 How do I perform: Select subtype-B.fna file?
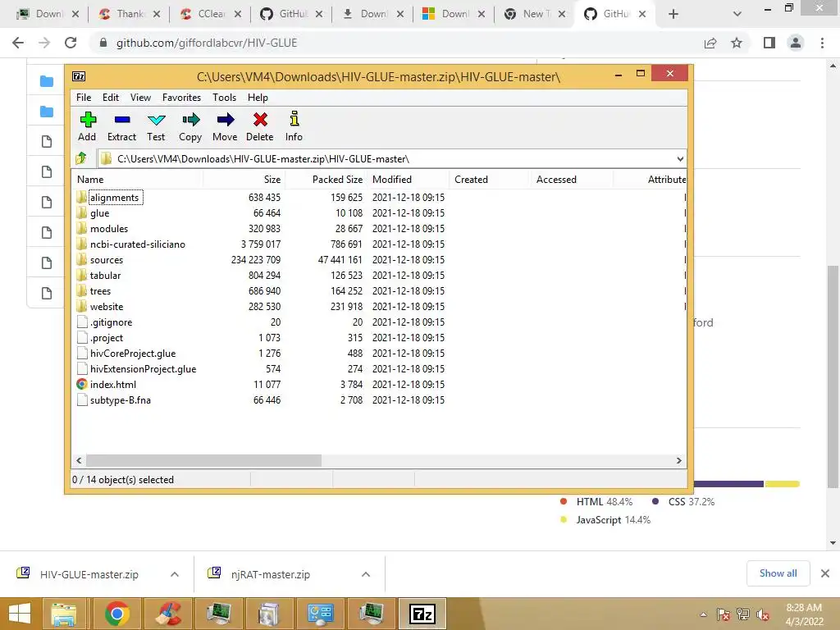pyautogui.click(x=121, y=400)
